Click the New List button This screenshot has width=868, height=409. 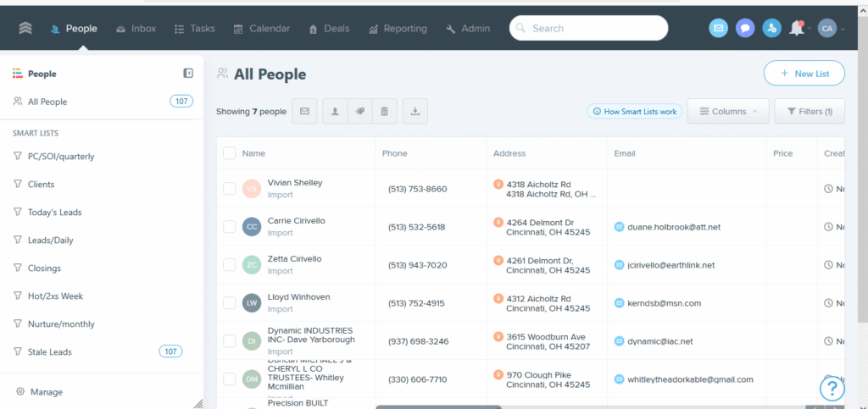coord(804,74)
